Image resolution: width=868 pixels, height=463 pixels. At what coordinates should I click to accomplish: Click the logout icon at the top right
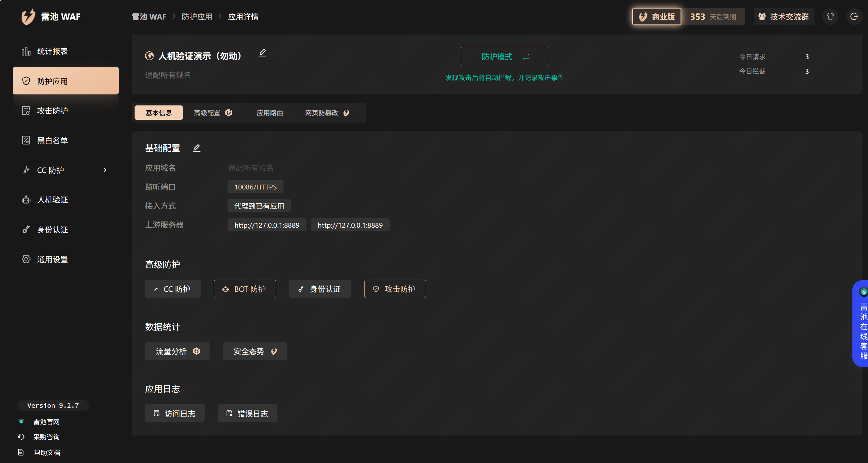click(854, 17)
